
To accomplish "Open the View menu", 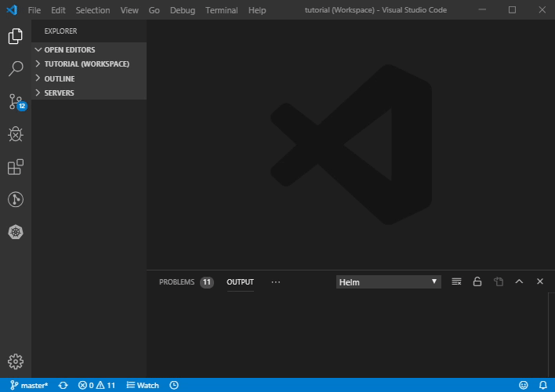I will (129, 10).
